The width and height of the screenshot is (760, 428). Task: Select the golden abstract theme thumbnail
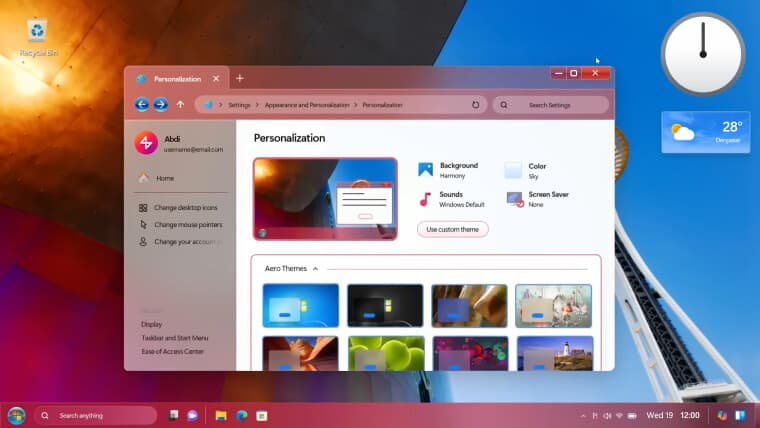coord(469,305)
